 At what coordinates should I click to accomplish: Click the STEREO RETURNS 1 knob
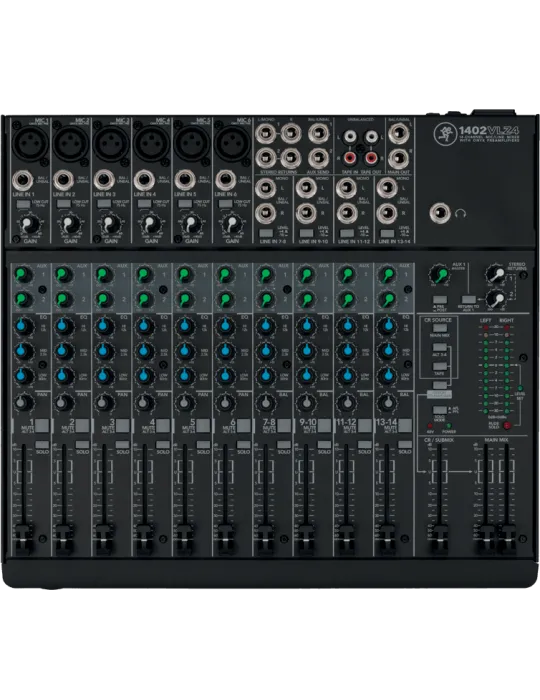tap(495, 273)
